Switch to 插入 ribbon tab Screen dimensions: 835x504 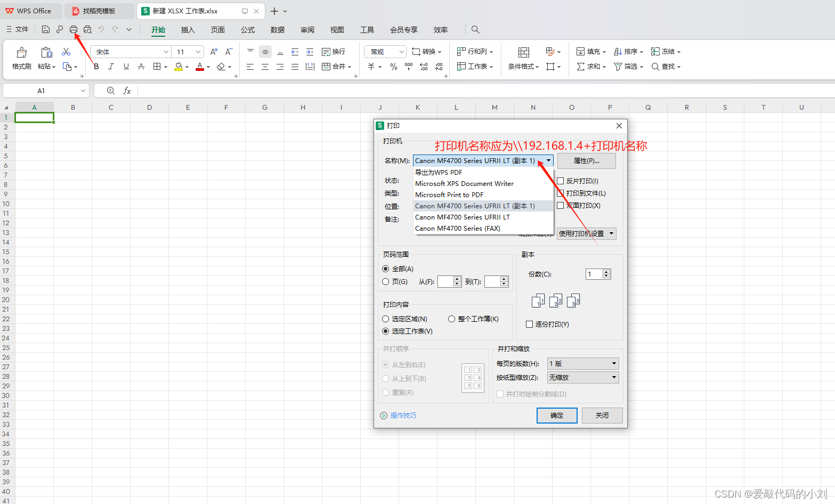[x=188, y=30]
